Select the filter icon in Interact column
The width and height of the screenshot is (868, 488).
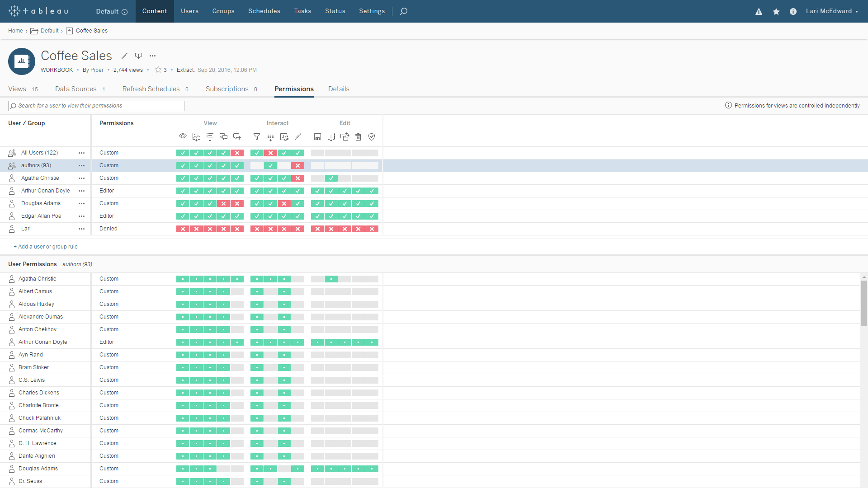tap(256, 136)
